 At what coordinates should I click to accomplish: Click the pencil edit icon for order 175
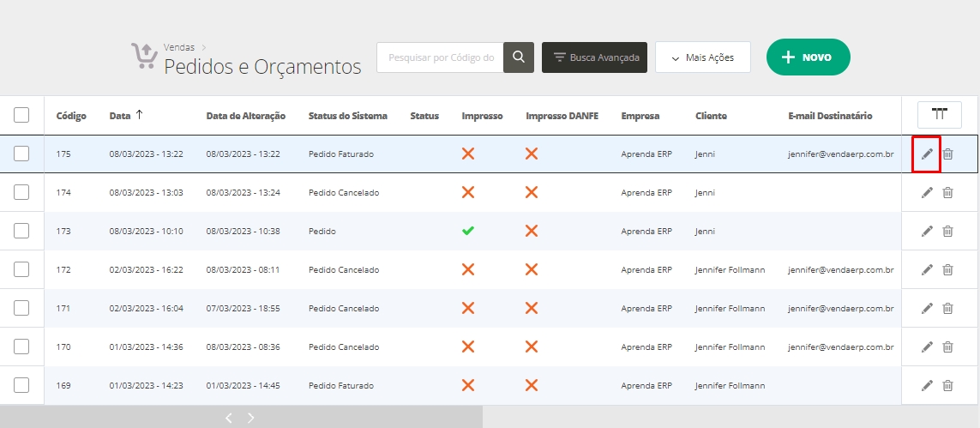[x=927, y=154]
